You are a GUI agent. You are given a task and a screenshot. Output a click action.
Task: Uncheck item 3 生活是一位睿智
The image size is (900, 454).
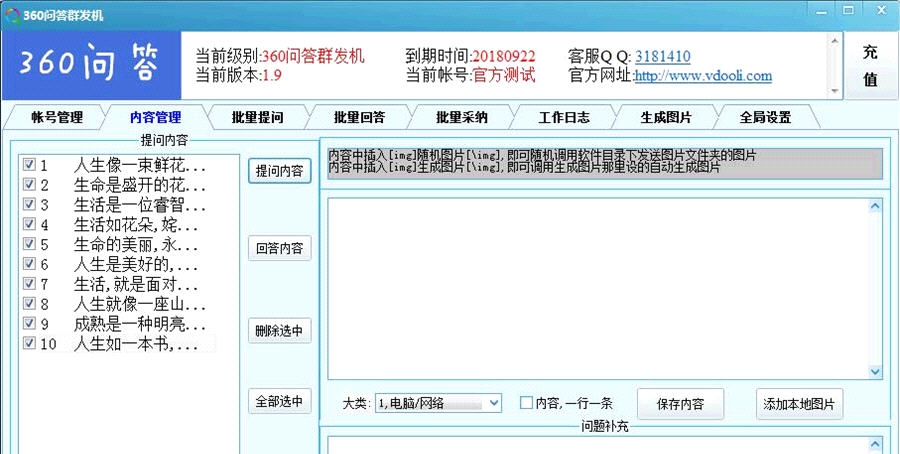pyautogui.click(x=29, y=205)
